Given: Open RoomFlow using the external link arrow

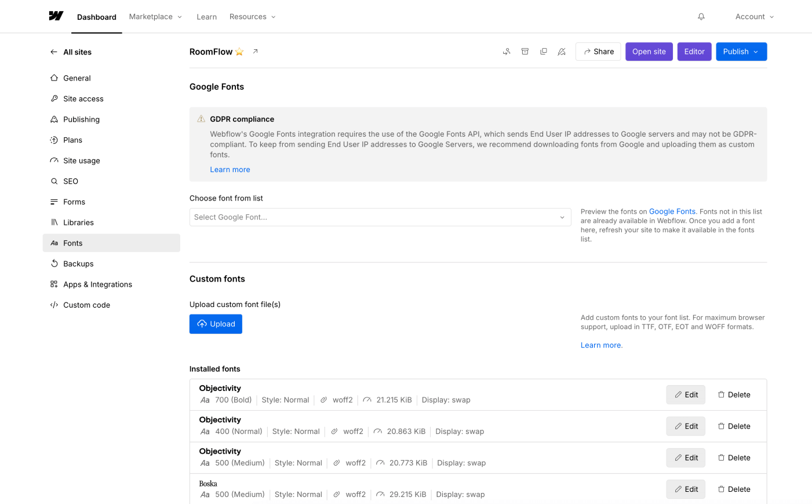Looking at the screenshot, I should coord(255,51).
